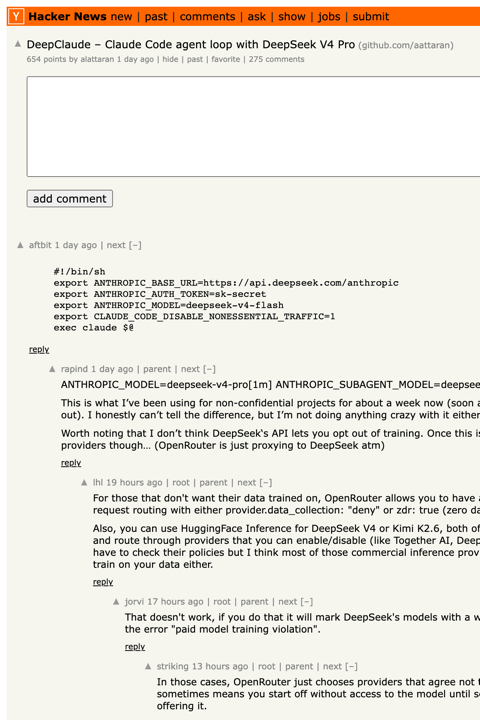Upvote jorvi's comment
Image resolution: width=480 pixels, height=720 pixels.
tap(116, 602)
